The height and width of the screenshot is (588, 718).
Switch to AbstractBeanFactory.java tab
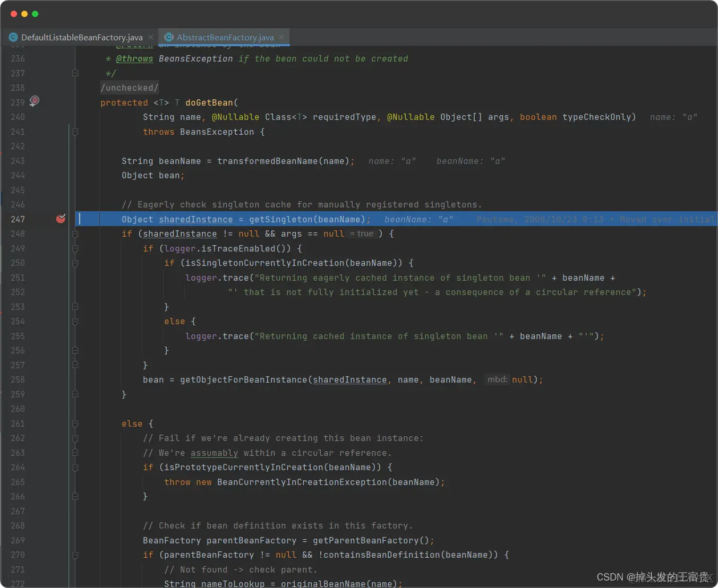click(x=225, y=37)
